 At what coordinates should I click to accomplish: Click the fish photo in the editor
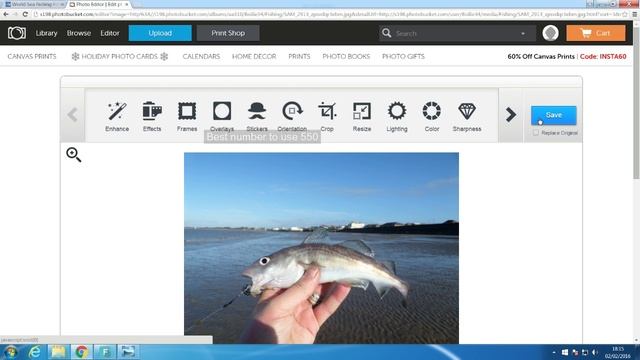pos(321,248)
